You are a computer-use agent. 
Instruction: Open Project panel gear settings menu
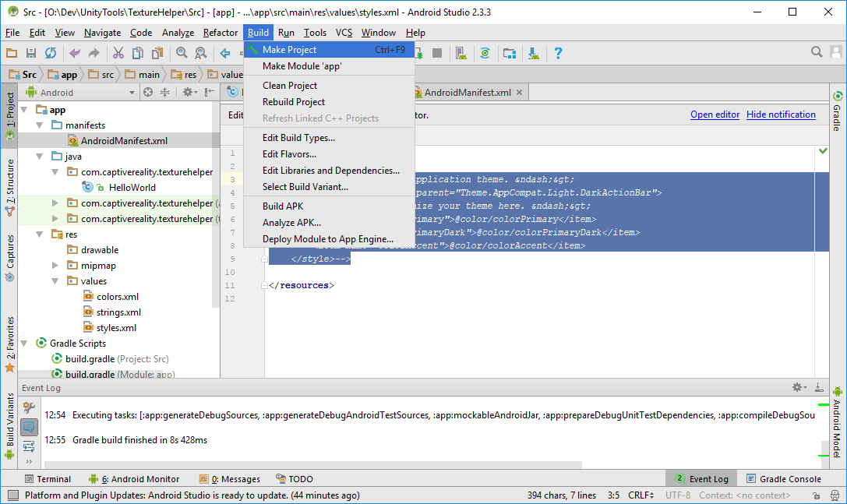coord(189,93)
